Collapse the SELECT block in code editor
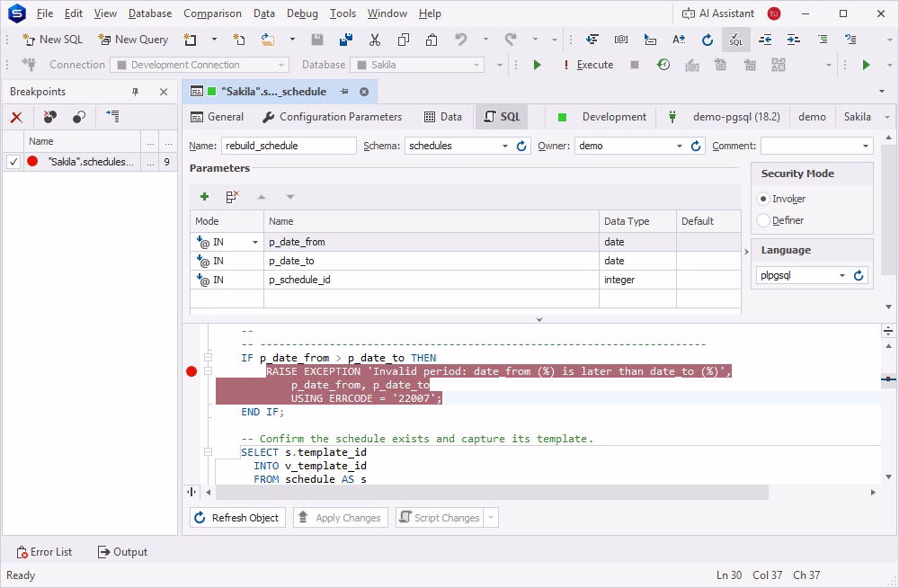 (x=209, y=452)
